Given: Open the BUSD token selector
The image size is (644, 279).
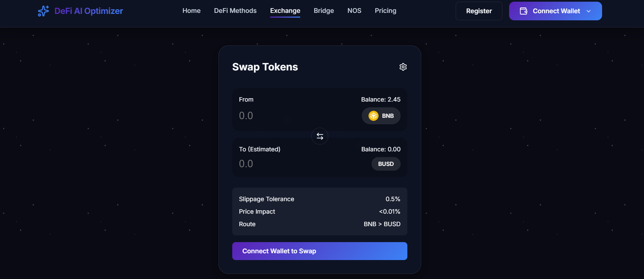Looking at the screenshot, I should click(386, 164).
